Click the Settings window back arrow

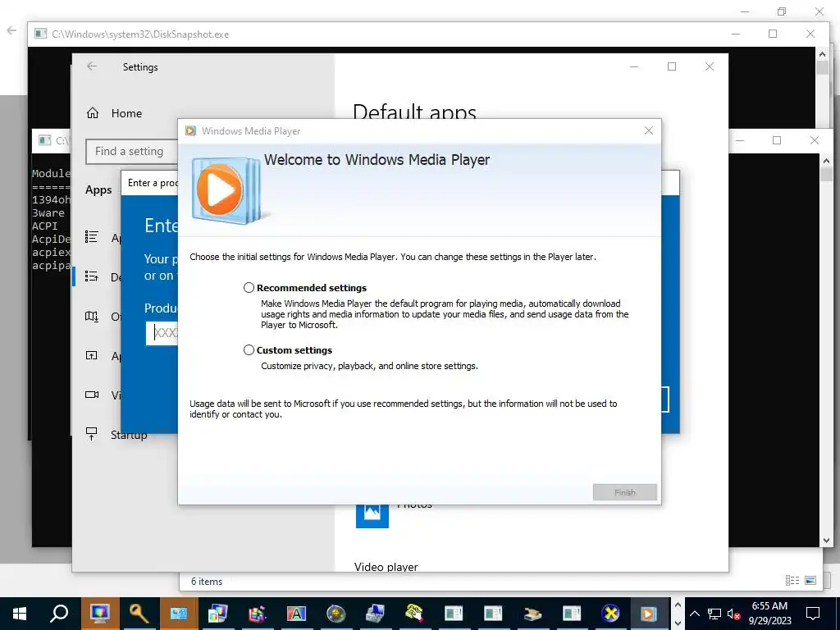click(x=92, y=66)
